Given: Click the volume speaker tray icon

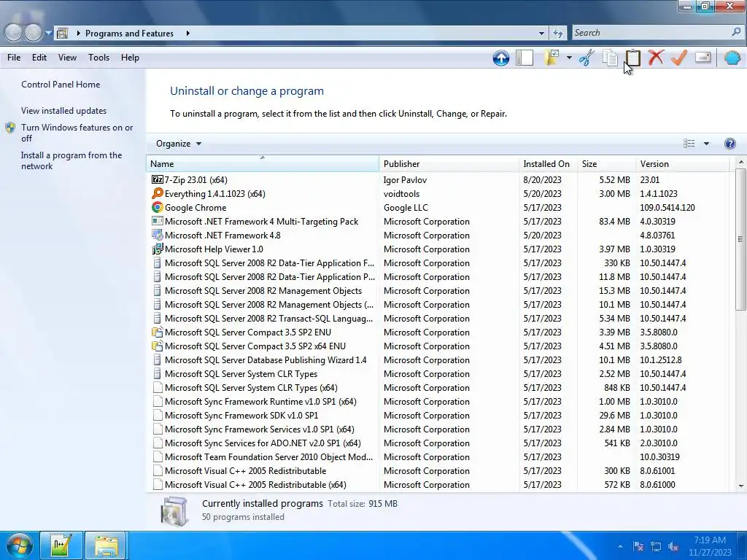Looking at the screenshot, I should [673, 547].
